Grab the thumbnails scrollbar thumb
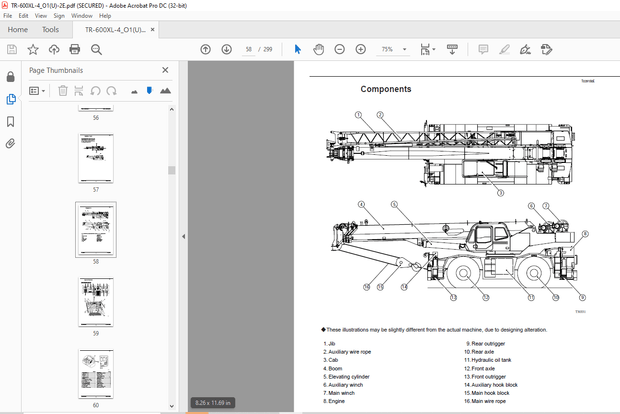This screenshot has width=620, height=414. [x=172, y=170]
